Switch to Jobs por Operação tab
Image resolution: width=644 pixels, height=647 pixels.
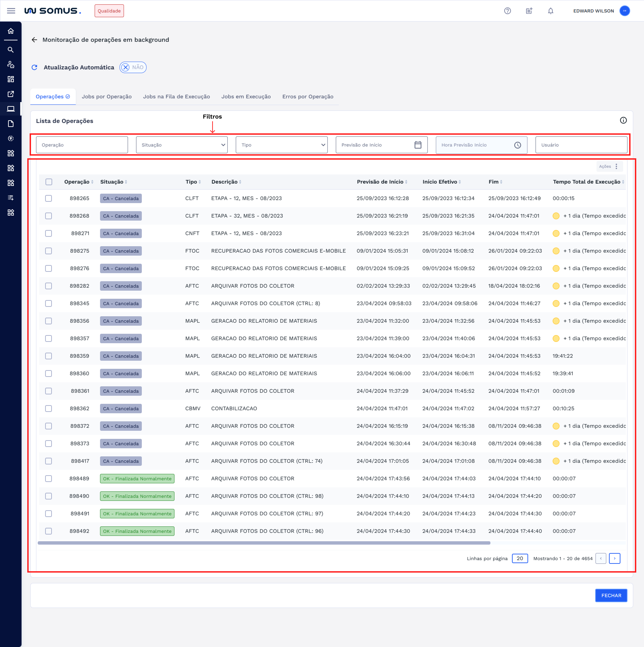point(106,96)
